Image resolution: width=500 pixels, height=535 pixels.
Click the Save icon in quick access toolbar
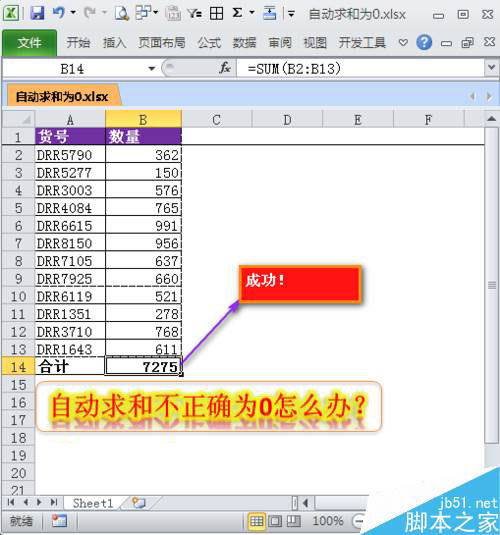pos(37,13)
